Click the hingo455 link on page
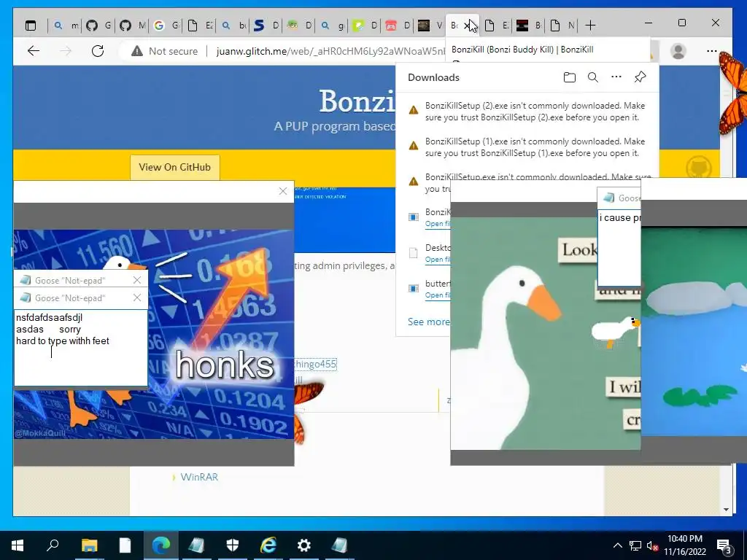 point(315,365)
